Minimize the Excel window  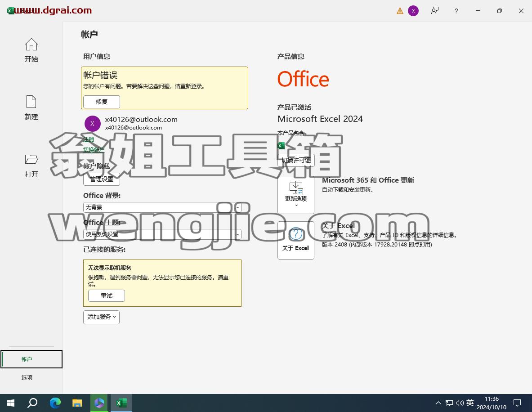click(x=478, y=11)
